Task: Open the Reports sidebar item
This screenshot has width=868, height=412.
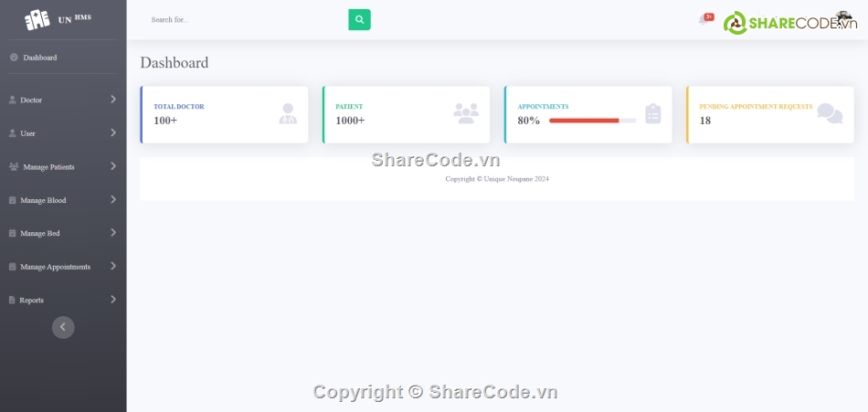Action: point(32,301)
